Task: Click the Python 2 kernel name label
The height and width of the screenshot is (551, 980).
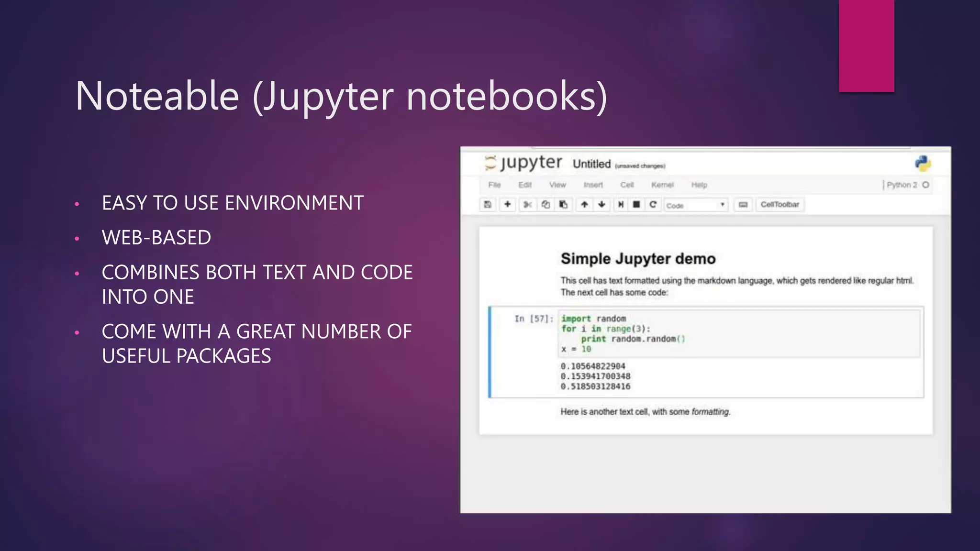Action: [x=902, y=185]
